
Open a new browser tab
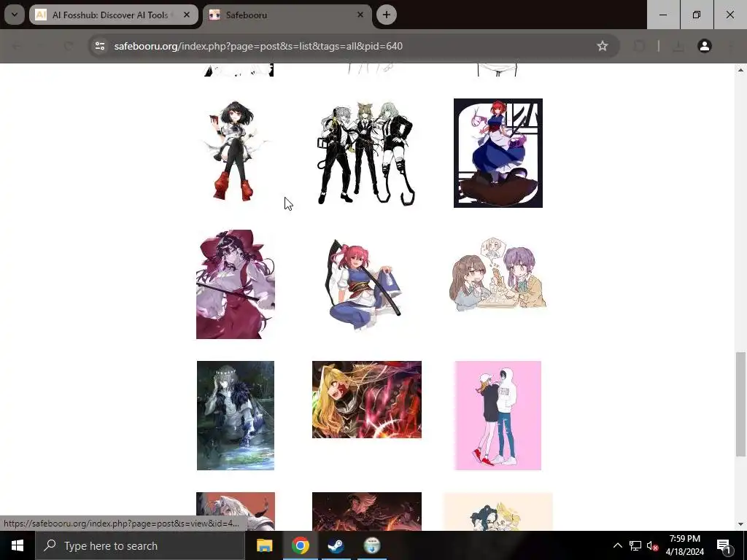pos(387,15)
